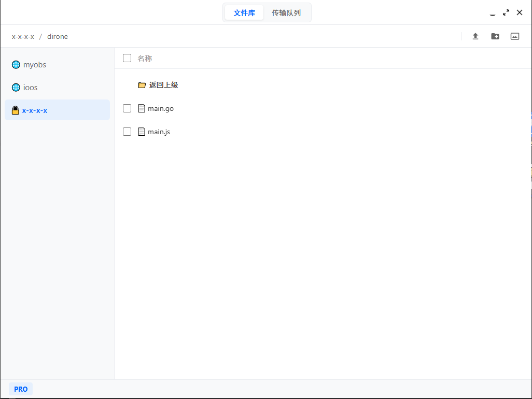
Task: Click the lock icon beside x-x-x-x
Action: coord(16,110)
